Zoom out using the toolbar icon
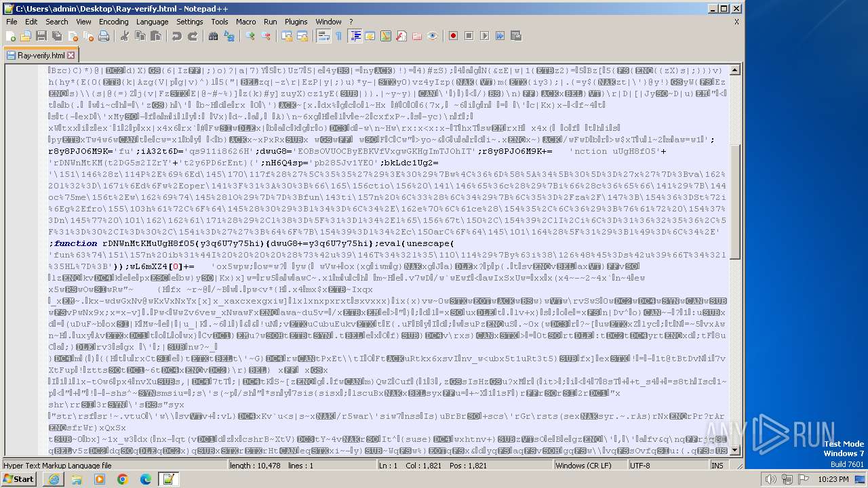Viewport: 868px width, 488px height. click(x=266, y=36)
